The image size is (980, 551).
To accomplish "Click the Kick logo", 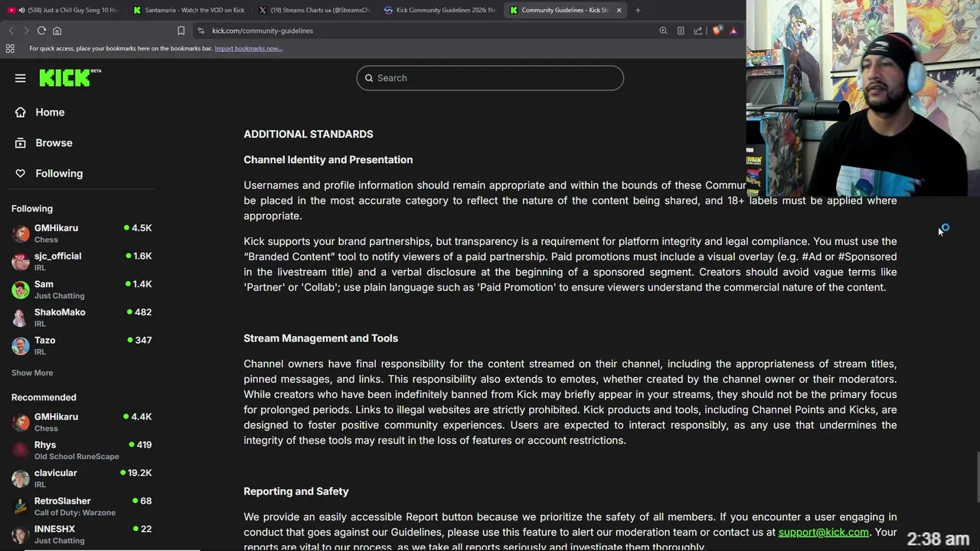I will coord(70,77).
